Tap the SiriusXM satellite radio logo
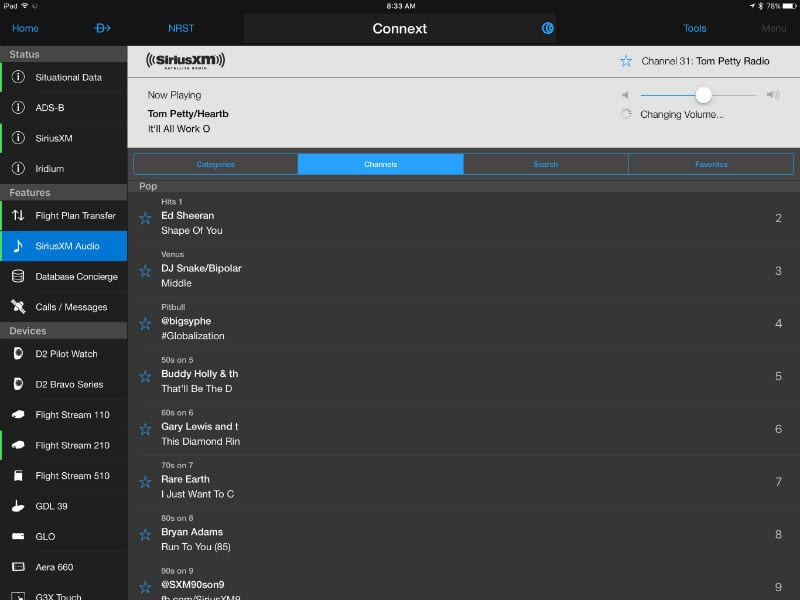800x600 pixels. click(185, 61)
